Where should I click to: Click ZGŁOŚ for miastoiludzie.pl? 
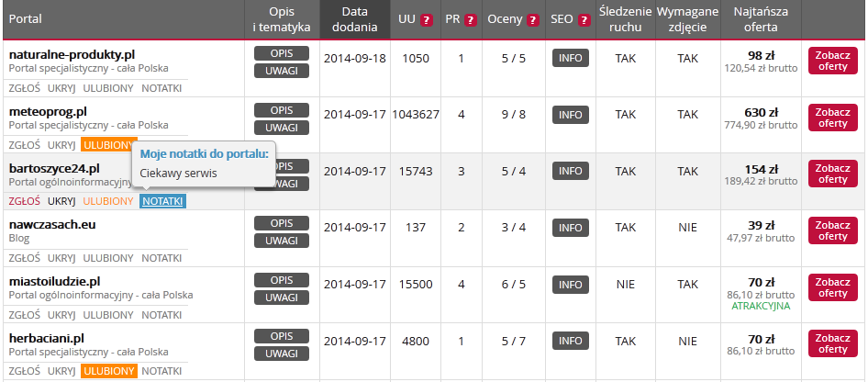[x=25, y=314]
